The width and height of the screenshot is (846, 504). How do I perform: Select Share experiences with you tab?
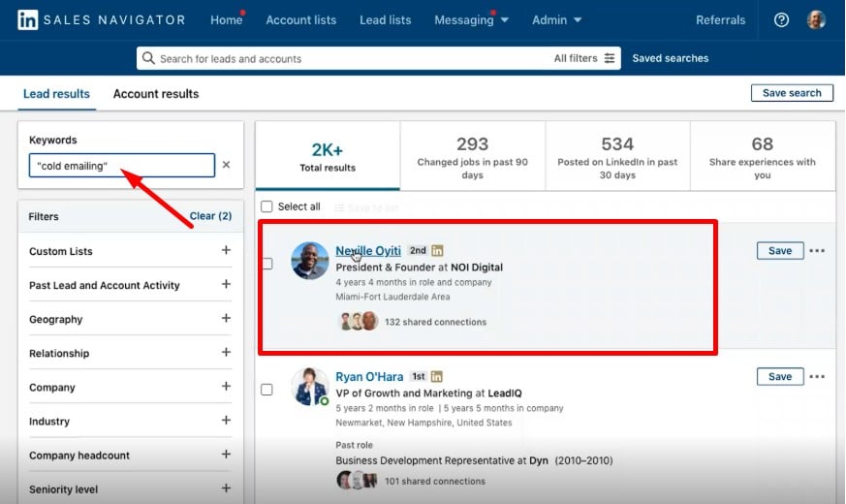(763, 155)
